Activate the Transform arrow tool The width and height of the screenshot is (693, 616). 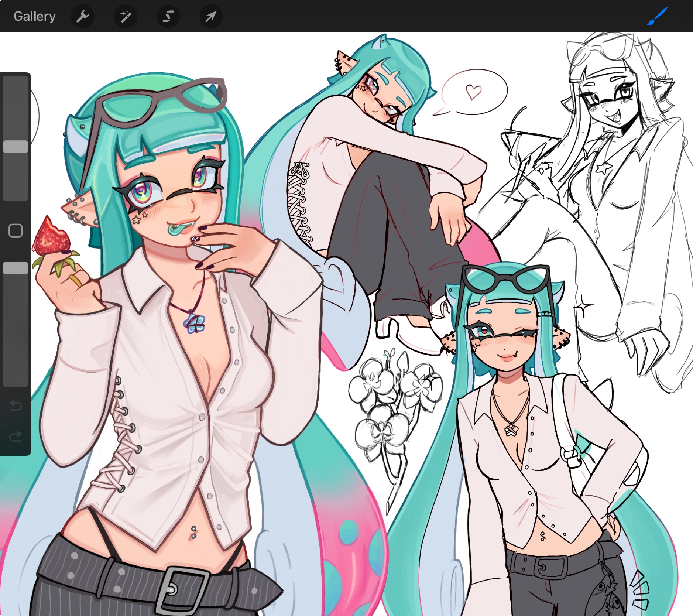tap(211, 16)
